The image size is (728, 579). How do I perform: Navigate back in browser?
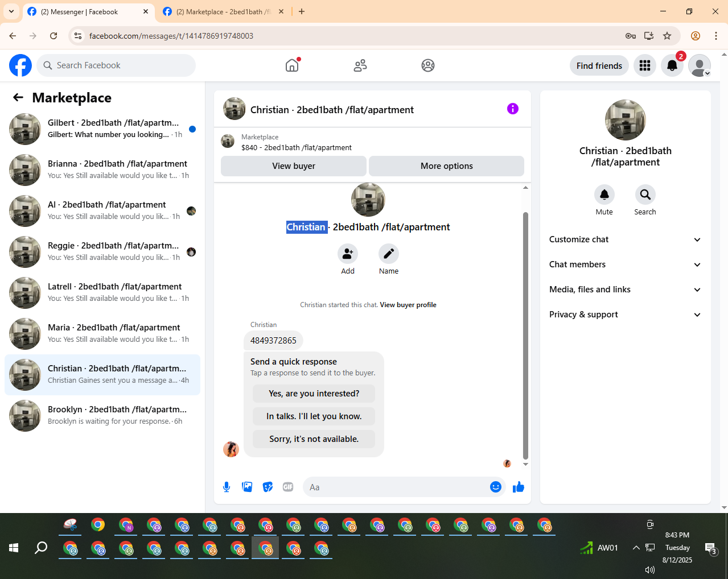click(13, 36)
